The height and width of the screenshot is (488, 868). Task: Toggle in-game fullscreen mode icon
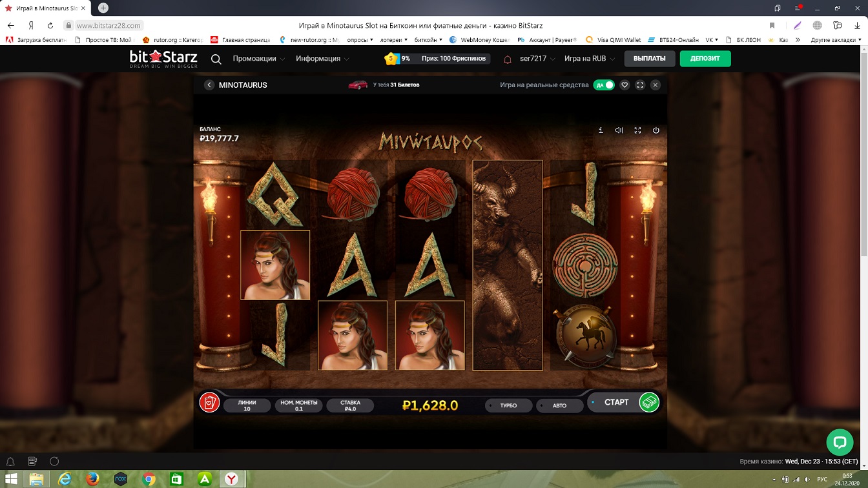(x=637, y=130)
